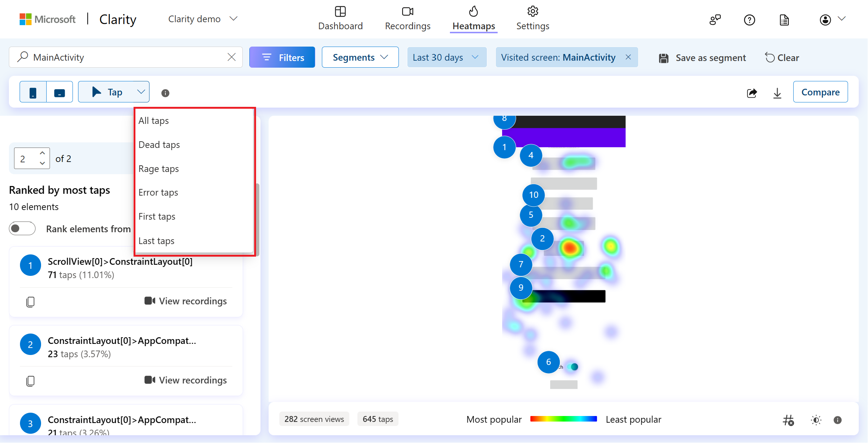Click the Share icon button
The width and height of the screenshot is (868, 443).
click(753, 92)
